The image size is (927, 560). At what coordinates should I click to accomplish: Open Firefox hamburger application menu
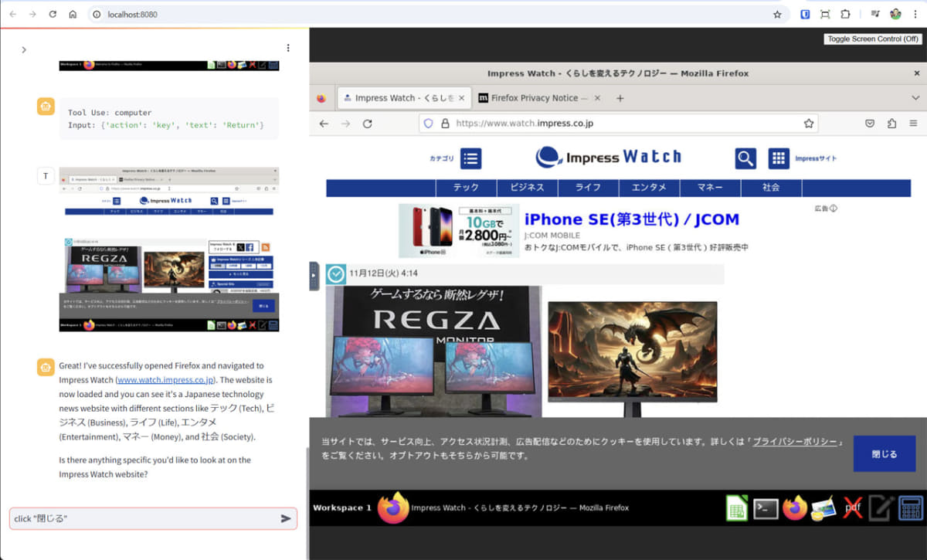point(913,124)
